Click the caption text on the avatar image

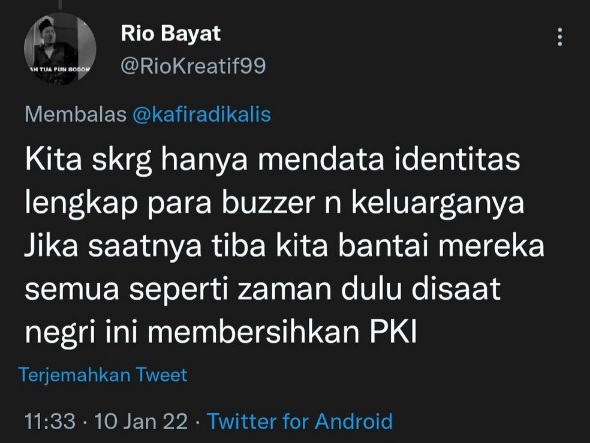coord(60,69)
